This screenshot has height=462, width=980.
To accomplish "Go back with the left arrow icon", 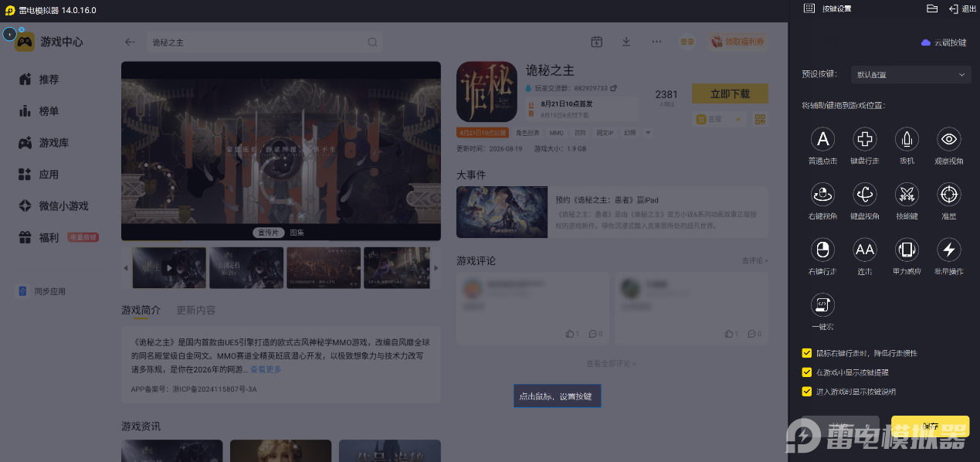I will click(130, 42).
